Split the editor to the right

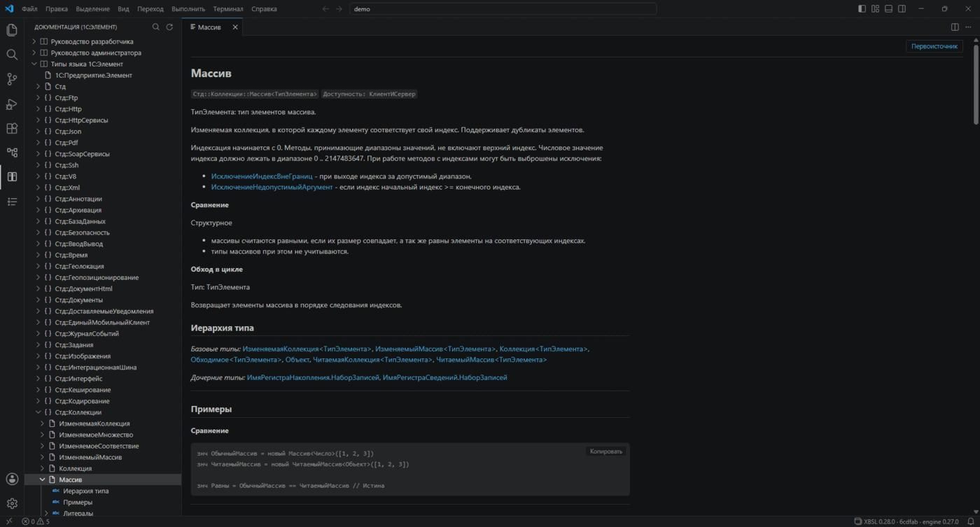pyautogui.click(x=955, y=27)
